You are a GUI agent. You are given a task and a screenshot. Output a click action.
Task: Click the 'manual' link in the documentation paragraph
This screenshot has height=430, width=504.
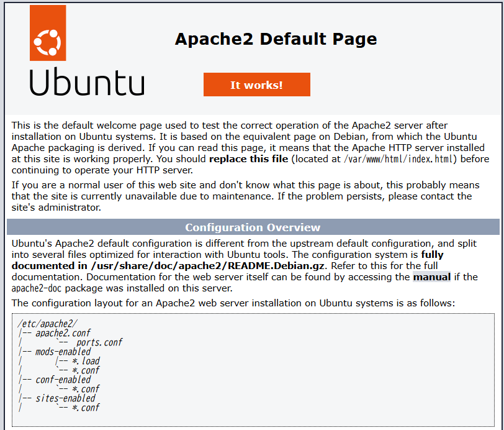click(431, 277)
